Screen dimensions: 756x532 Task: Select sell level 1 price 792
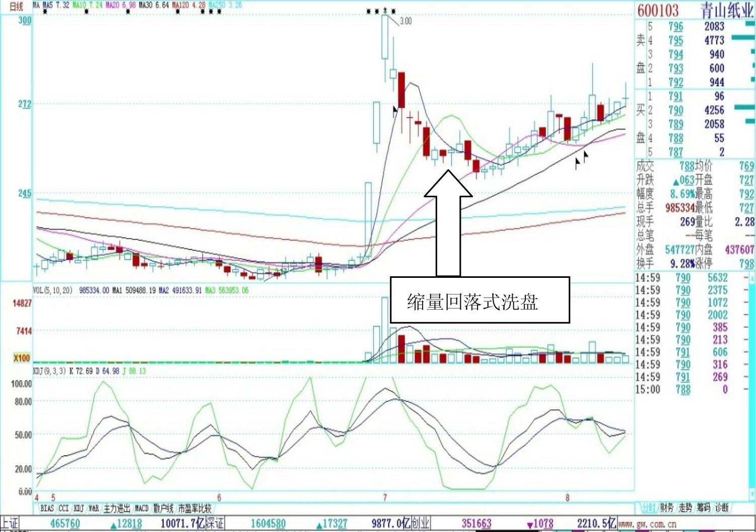[x=675, y=82]
